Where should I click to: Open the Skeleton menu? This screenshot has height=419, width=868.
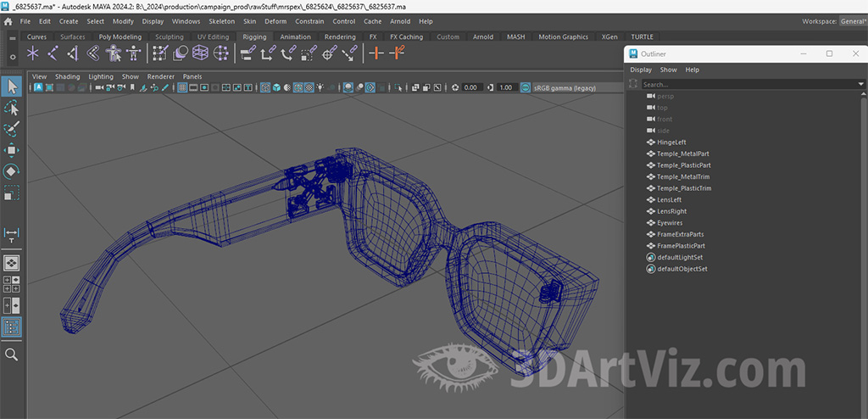coord(221,21)
